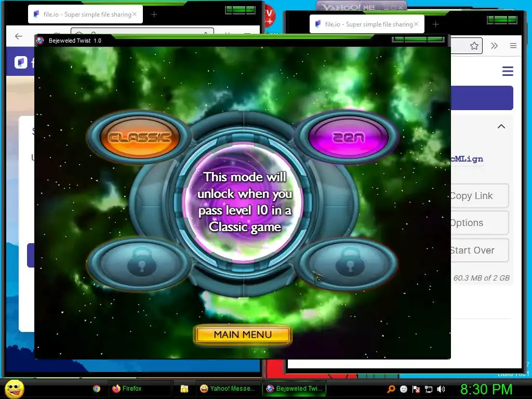Click the locked mode below Classic
Image resolution: width=532 pixels, height=399 pixels.
(x=140, y=263)
